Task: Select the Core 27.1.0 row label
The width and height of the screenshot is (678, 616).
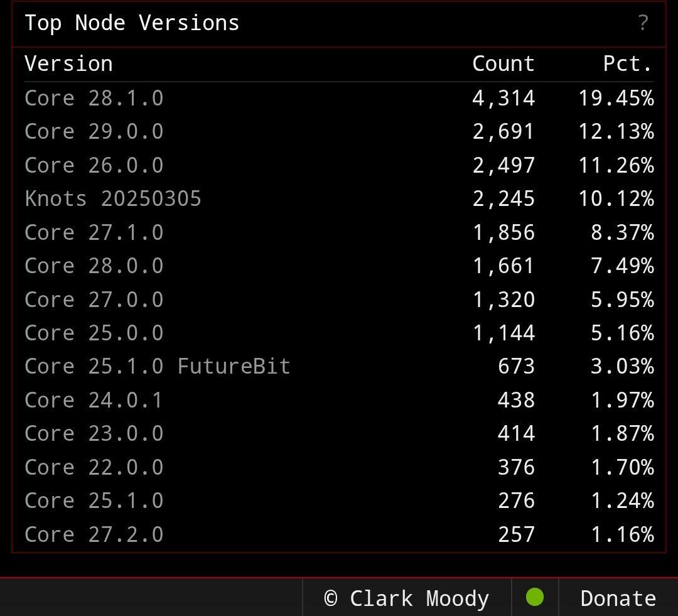Action: [x=94, y=232]
